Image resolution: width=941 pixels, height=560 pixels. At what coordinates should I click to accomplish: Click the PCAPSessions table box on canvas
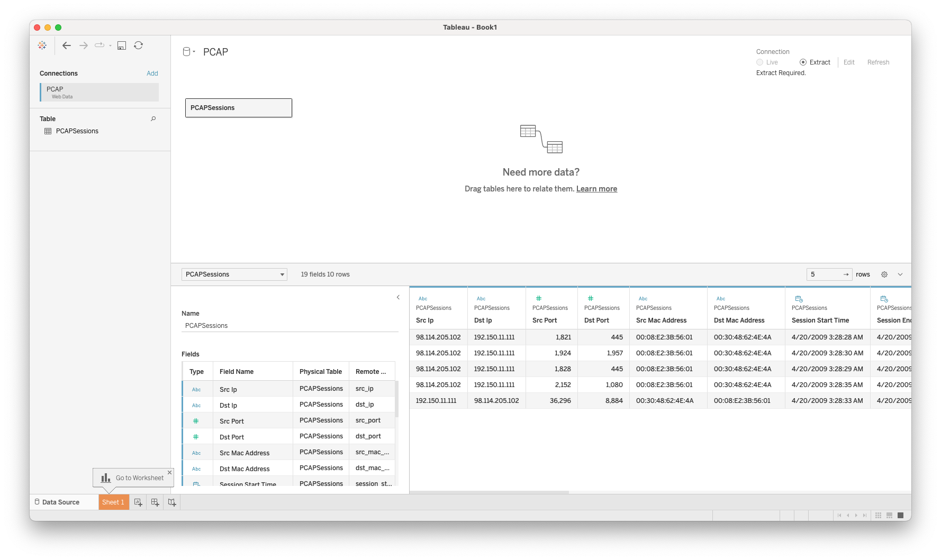click(x=239, y=108)
